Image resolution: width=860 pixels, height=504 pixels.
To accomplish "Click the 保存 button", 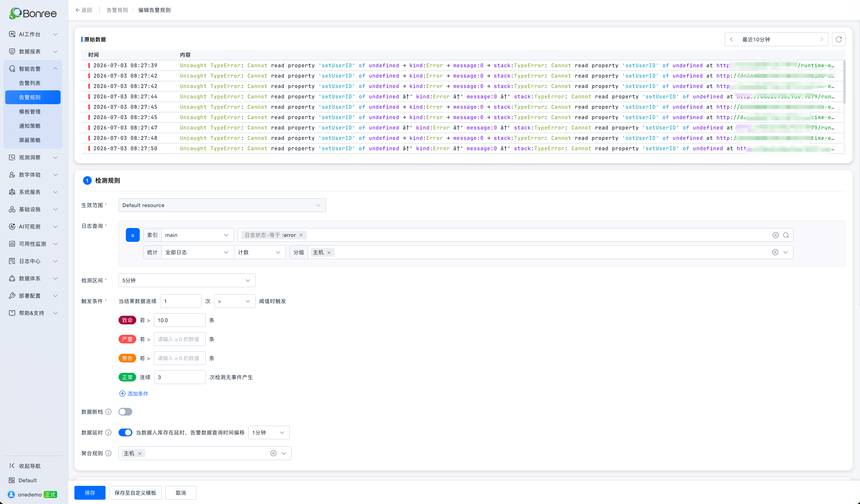I will click(90, 493).
